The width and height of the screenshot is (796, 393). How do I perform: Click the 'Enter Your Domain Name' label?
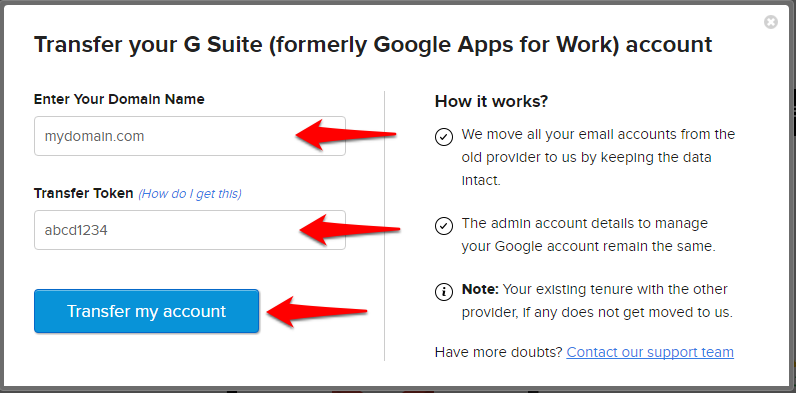pos(119,99)
